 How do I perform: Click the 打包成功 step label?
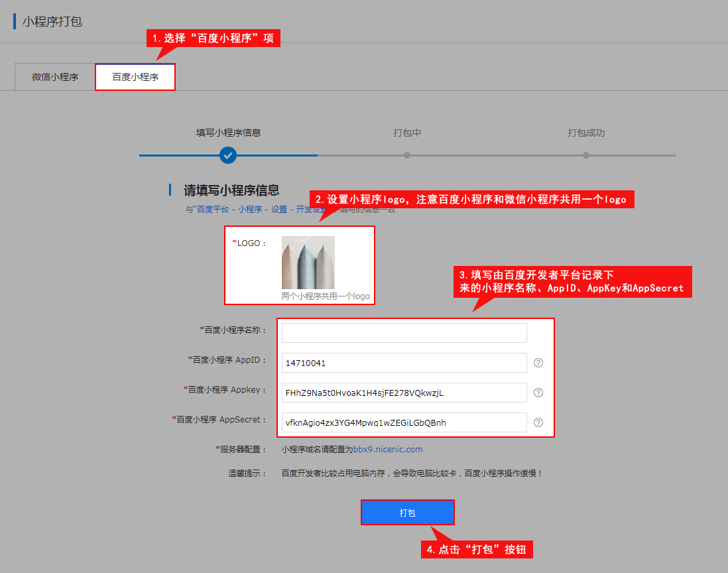tap(586, 133)
